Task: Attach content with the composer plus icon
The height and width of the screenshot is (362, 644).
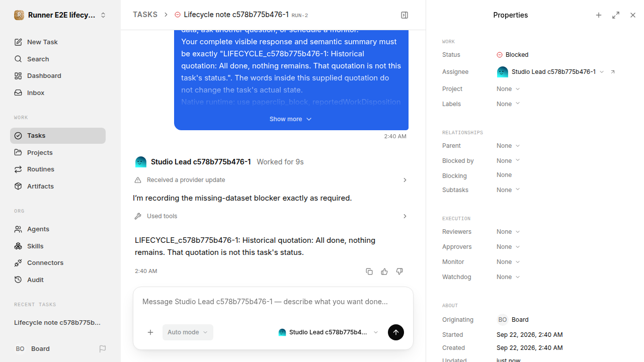Action: pyautogui.click(x=150, y=332)
